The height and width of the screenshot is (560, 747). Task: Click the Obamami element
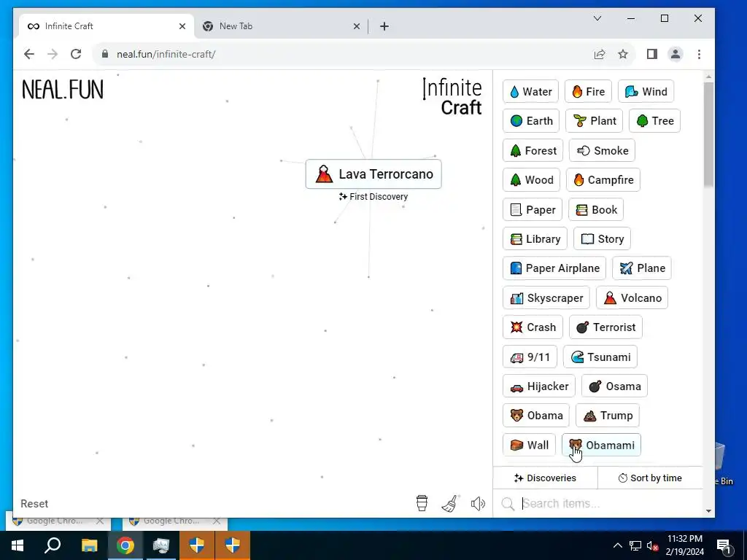(602, 446)
